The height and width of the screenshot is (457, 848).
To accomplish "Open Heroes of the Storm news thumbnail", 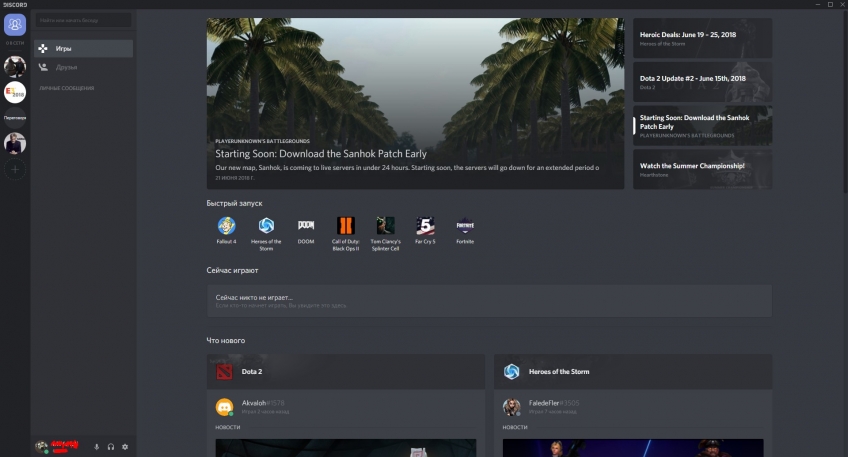I will click(x=633, y=448).
